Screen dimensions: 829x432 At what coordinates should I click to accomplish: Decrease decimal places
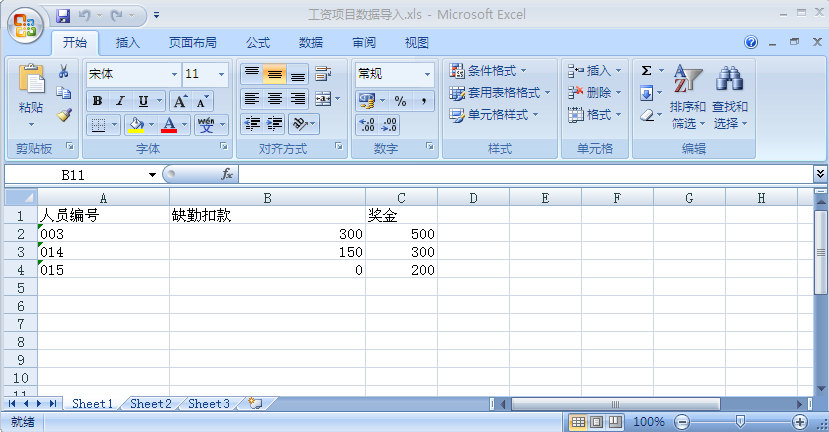click(x=389, y=125)
